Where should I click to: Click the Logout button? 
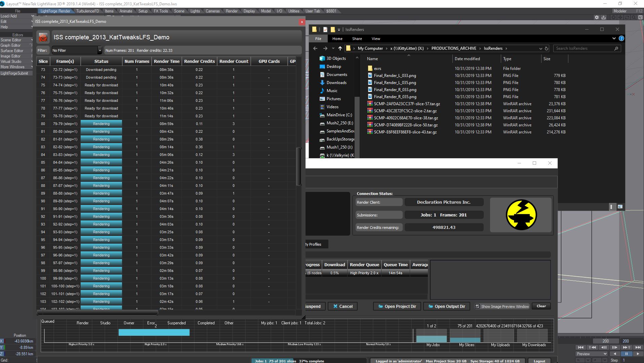click(539, 361)
